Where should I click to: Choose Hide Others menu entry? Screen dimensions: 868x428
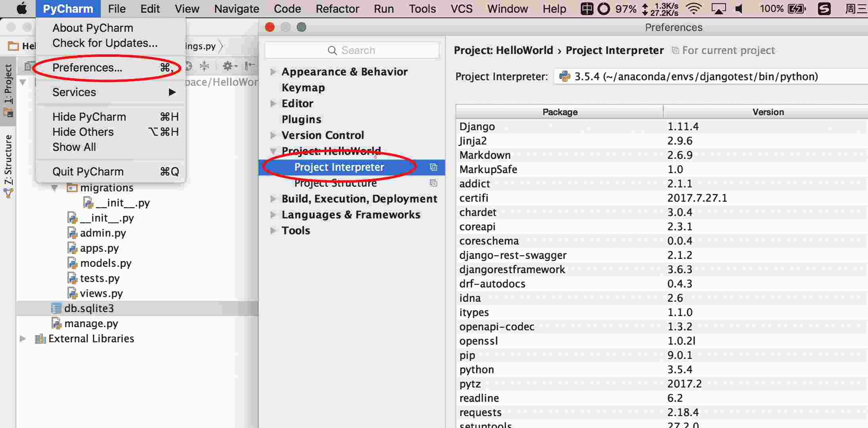point(111,132)
